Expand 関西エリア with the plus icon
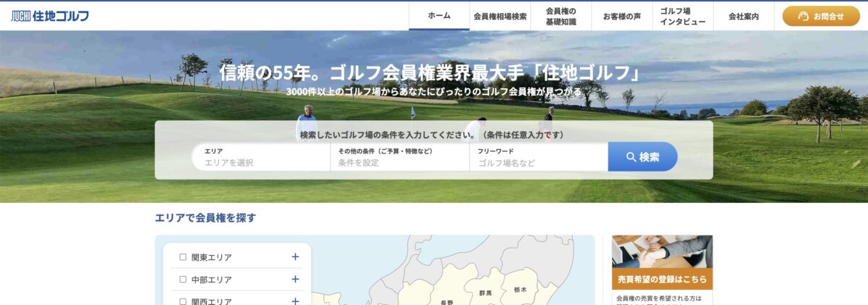This screenshot has height=305, width=868. [x=295, y=301]
